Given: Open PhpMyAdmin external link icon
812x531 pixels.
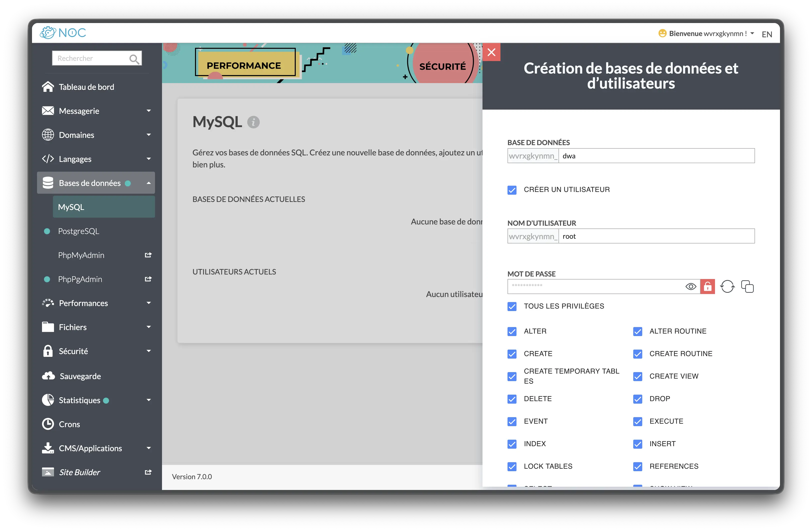Looking at the screenshot, I should coord(148,255).
